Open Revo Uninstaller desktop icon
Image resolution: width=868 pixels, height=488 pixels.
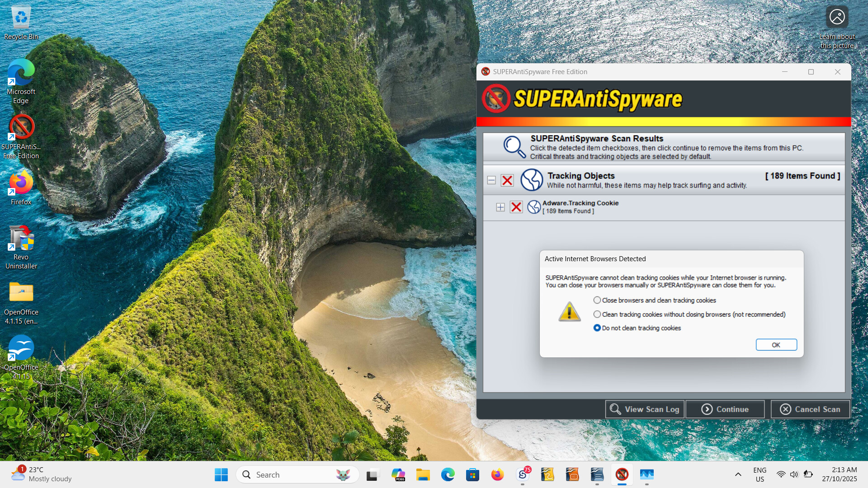pyautogui.click(x=21, y=239)
